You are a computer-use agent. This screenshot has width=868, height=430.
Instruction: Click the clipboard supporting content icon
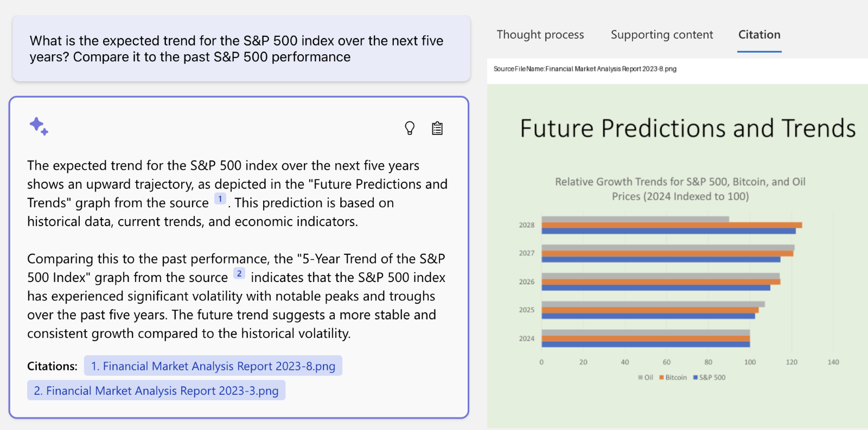tap(437, 128)
